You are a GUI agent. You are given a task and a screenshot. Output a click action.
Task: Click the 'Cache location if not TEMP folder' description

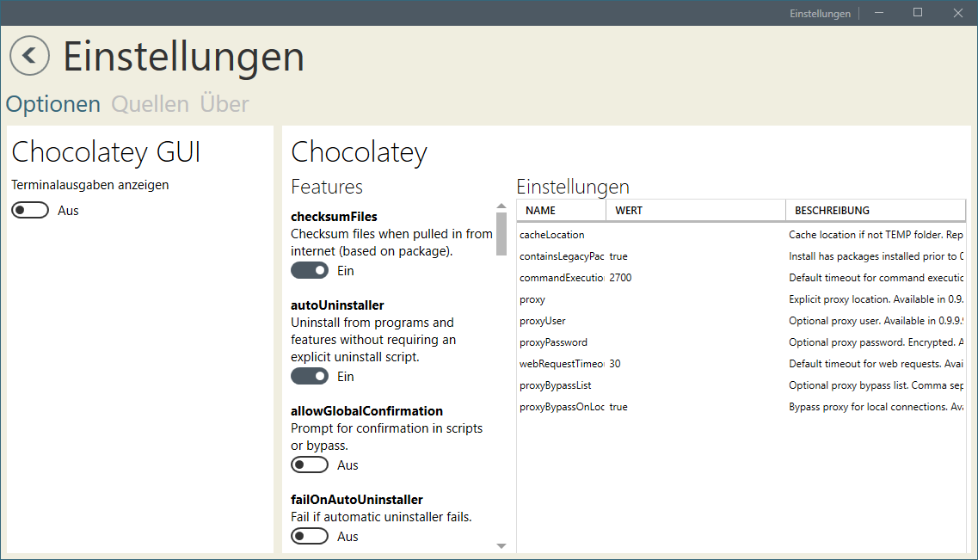point(876,235)
